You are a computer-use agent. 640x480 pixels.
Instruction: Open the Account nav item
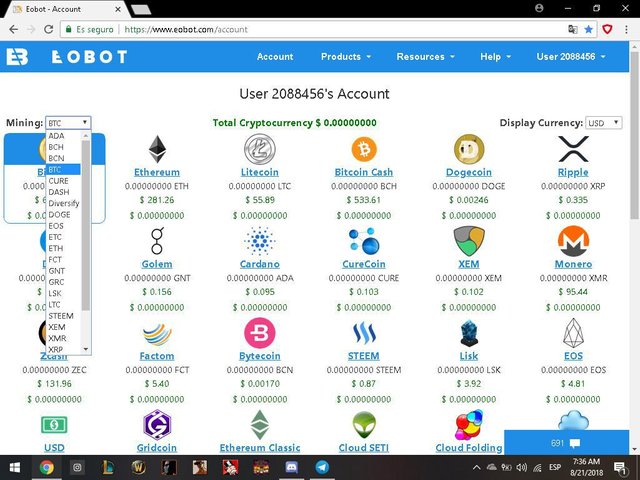pos(275,57)
